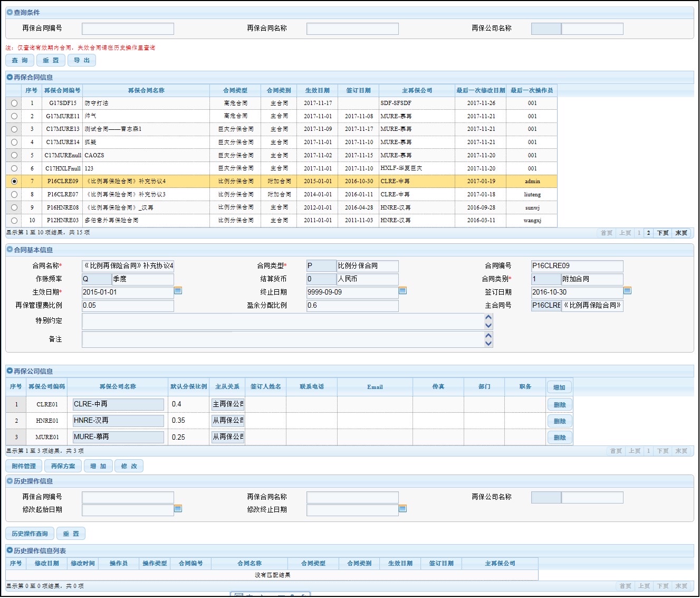The image size is (700, 598).
Task: Open calendar for 修改起始日期 field
Action: pyautogui.click(x=178, y=509)
